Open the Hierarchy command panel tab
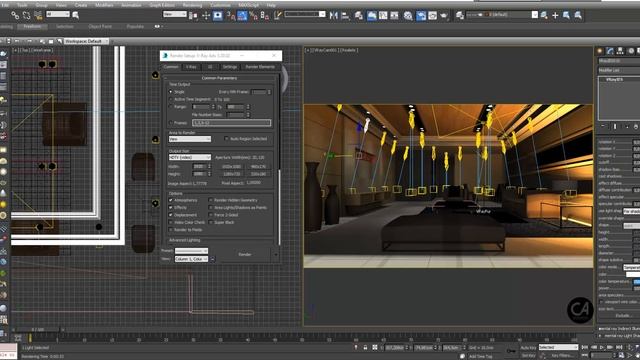Viewport: 640px width, 360px height. 620,51
